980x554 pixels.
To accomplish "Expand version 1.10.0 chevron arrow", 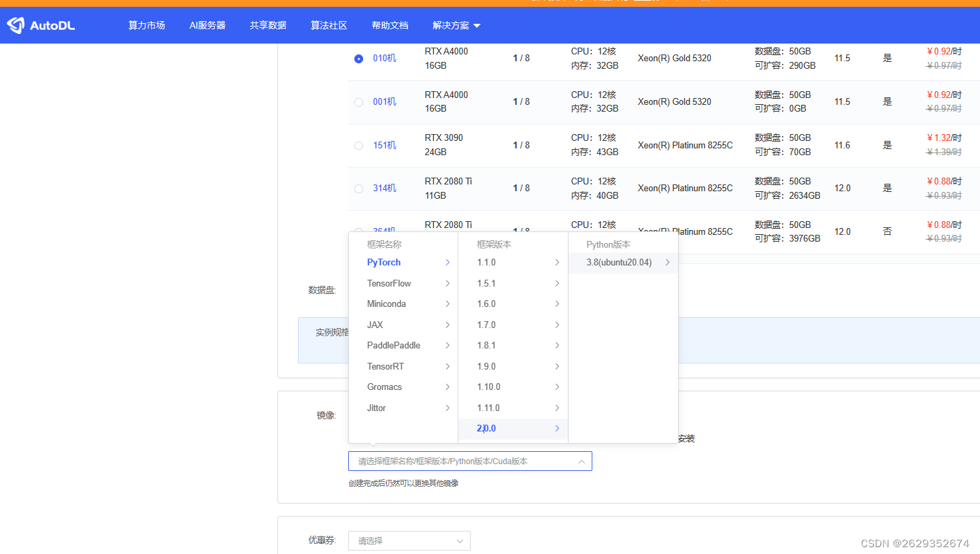I will [557, 387].
